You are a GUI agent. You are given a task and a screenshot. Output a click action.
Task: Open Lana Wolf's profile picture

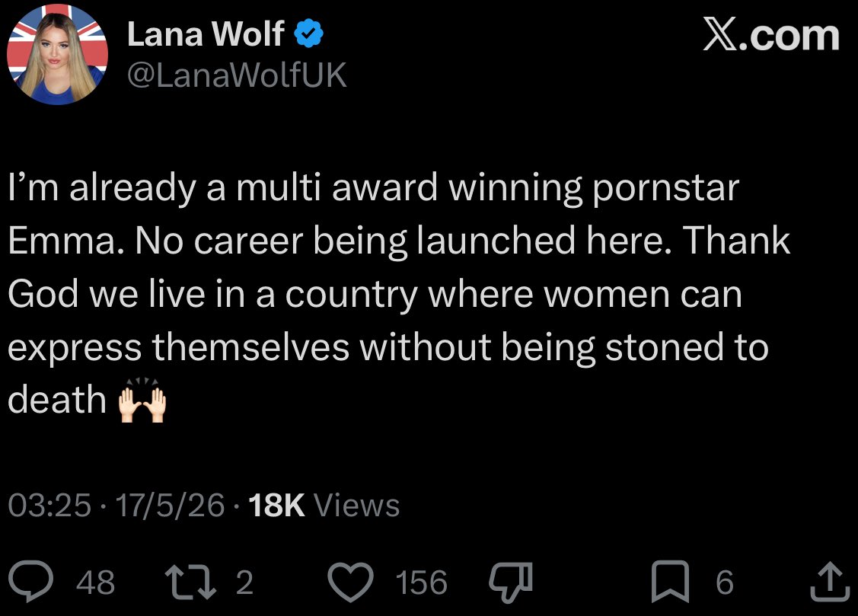point(57,53)
